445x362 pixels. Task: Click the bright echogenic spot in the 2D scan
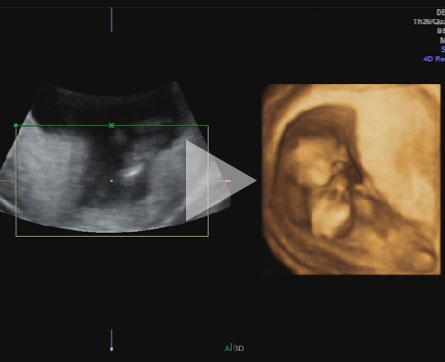click(x=131, y=172)
